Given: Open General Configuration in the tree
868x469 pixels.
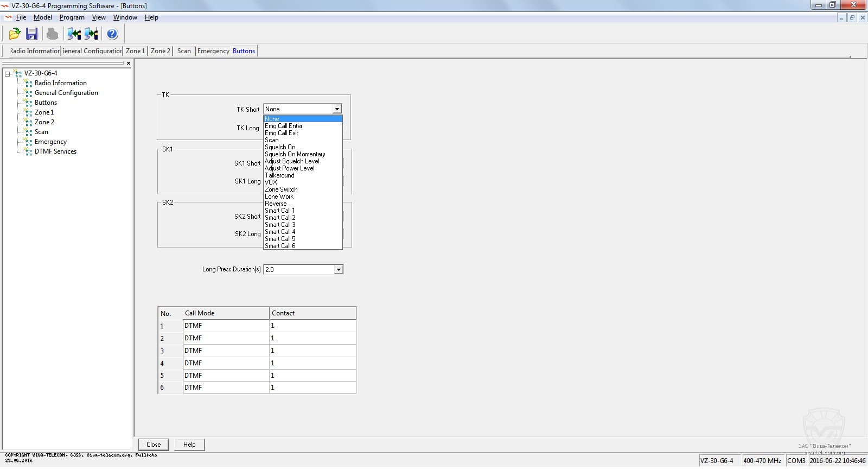Looking at the screenshot, I should pos(66,93).
